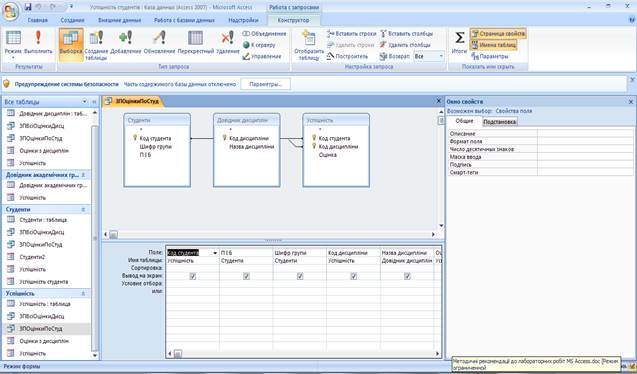Click the Параметры... security warning button

[x=266, y=84]
